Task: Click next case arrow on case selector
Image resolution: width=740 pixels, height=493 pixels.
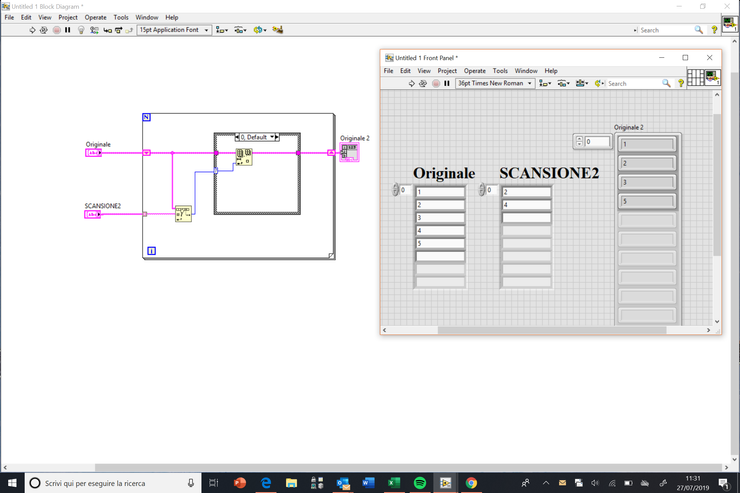Action: [277, 137]
